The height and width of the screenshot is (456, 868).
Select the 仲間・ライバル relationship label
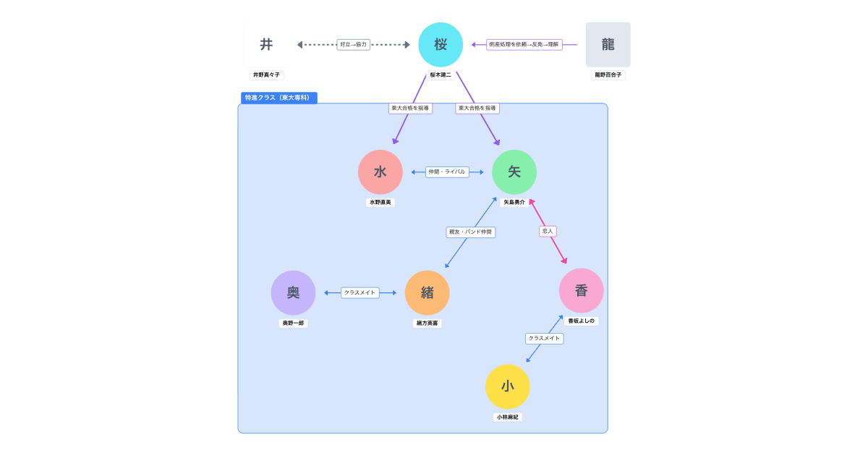coord(447,172)
